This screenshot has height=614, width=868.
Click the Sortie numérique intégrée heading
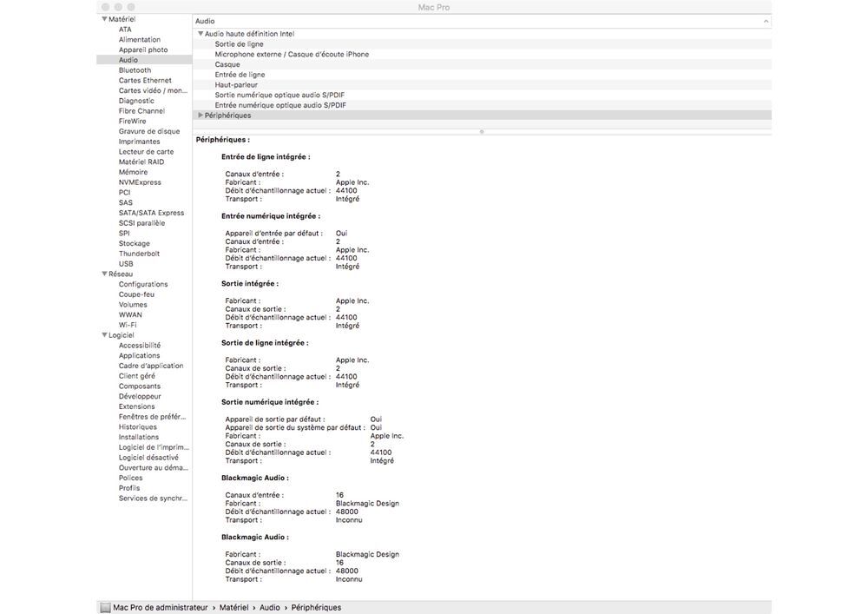coord(270,402)
